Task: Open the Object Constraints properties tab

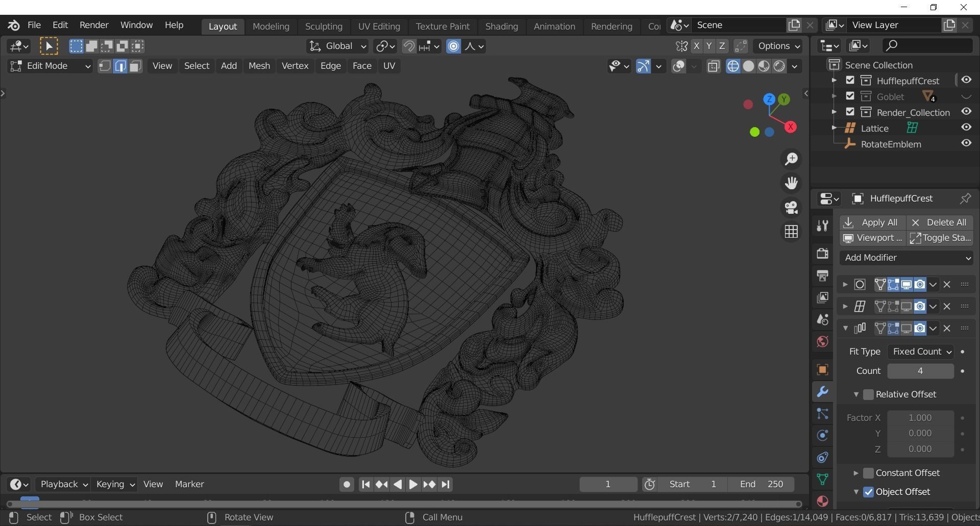Action: click(x=822, y=458)
